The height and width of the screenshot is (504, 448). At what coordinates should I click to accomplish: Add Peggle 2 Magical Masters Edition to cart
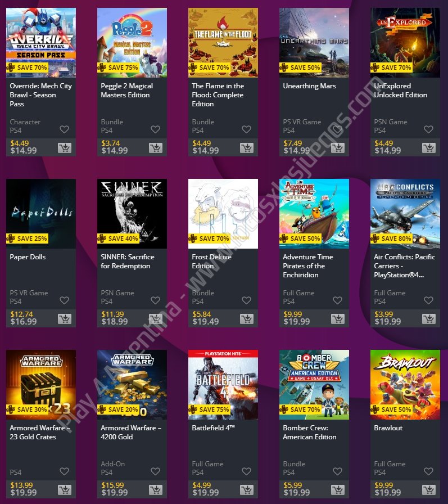[156, 148]
